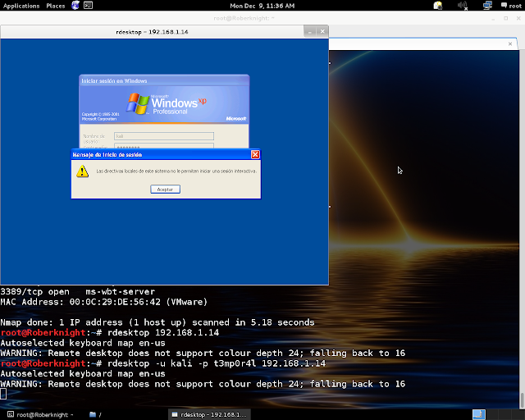This screenshot has width=525, height=420.
Task: Close the Mensaje de inicio de sesión dialog
Action: click(255, 154)
